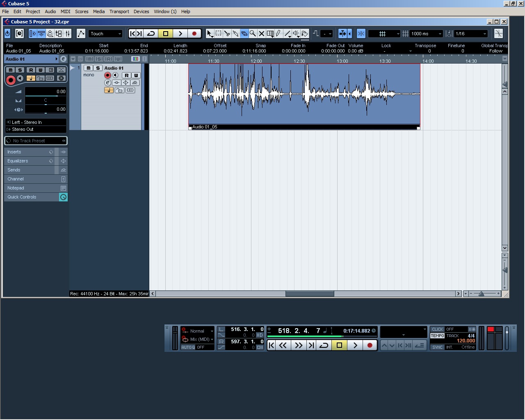Click the SYNC button in transport panel

[x=437, y=347]
